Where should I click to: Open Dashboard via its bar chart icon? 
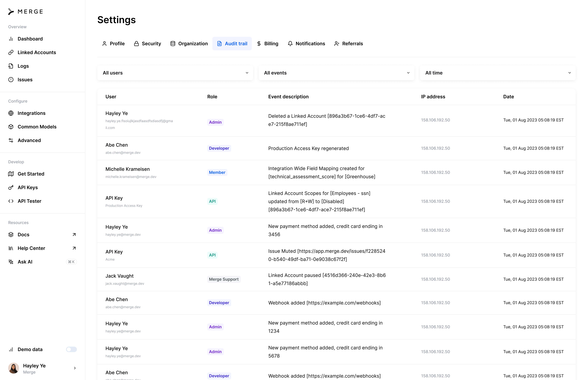pos(11,39)
